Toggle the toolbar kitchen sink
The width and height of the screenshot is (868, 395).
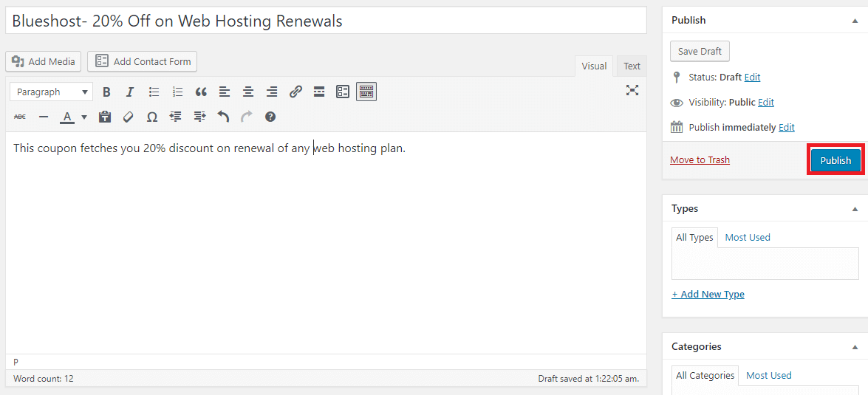[x=366, y=92]
